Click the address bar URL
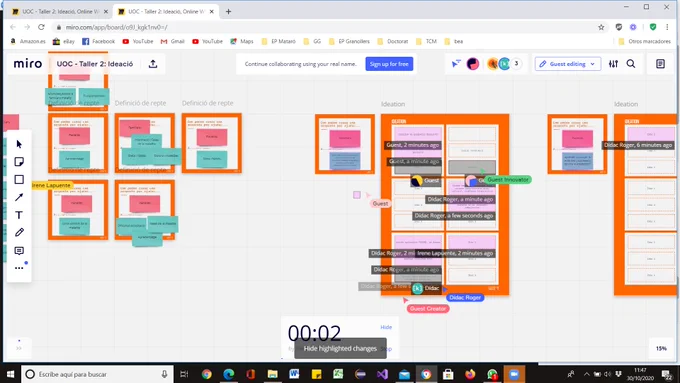Image resolution: width=680 pixels, height=383 pixels. coord(116,27)
